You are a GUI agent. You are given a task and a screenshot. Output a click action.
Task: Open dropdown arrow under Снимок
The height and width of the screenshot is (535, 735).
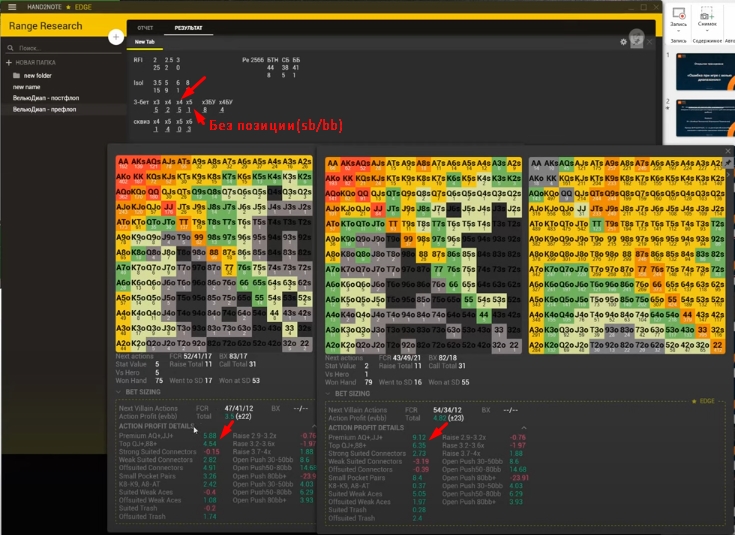tap(707, 31)
